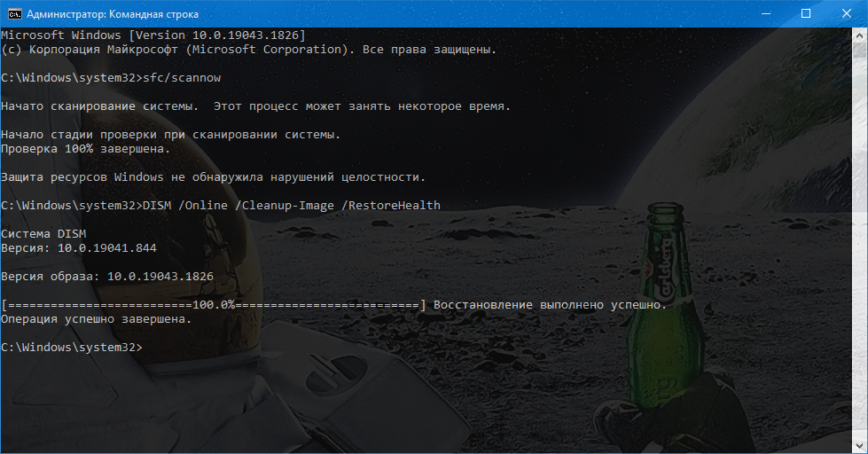The image size is (868, 454).
Task: Click the title 'Администратор: Командная строка'
Action: 113,14
